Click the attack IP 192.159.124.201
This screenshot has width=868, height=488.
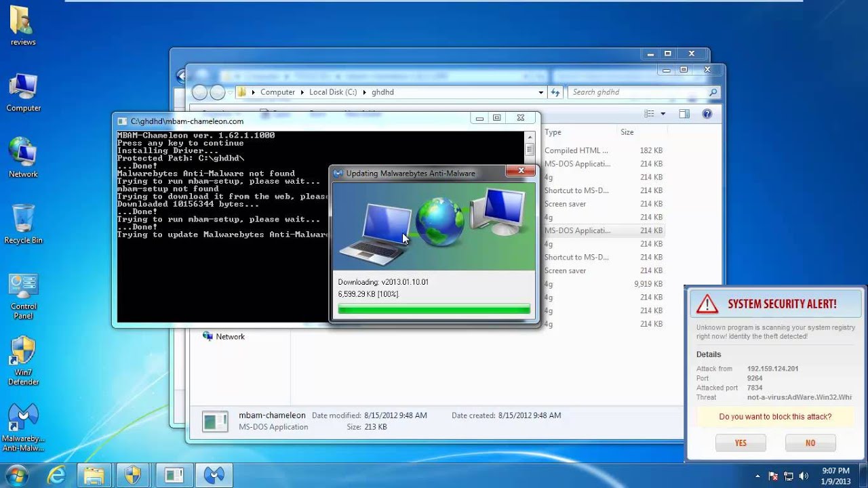click(x=772, y=369)
